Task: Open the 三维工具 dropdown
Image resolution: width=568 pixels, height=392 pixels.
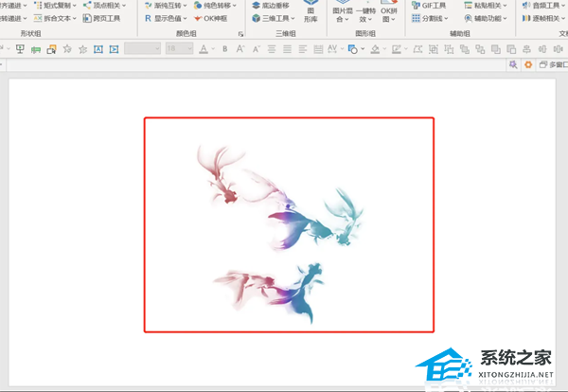Action: coord(274,18)
